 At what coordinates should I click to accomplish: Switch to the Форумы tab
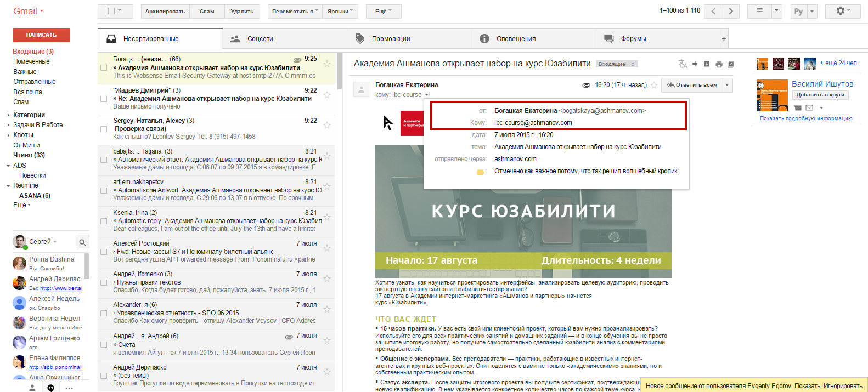tap(658, 39)
